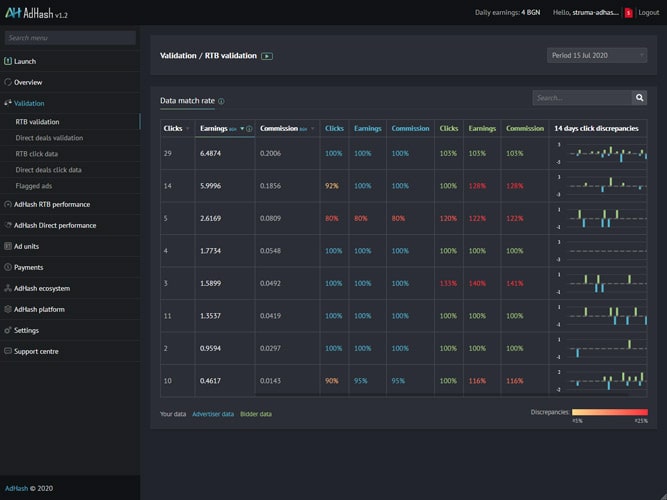Image resolution: width=667 pixels, height=500 pixels.
Task: Click the discrepancies color gradient legend
Action: (609, 412)
